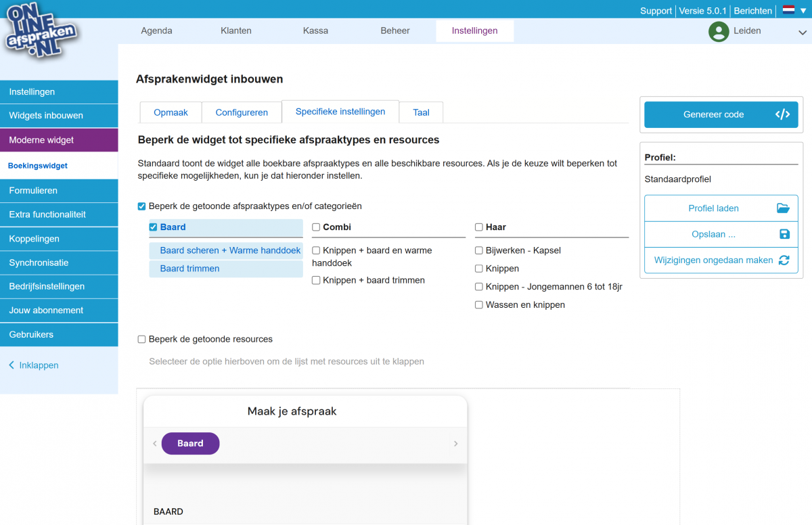The image size is (812, 525).
Task: Switch to the Configureren tab
Action: [x=242, y=112]
